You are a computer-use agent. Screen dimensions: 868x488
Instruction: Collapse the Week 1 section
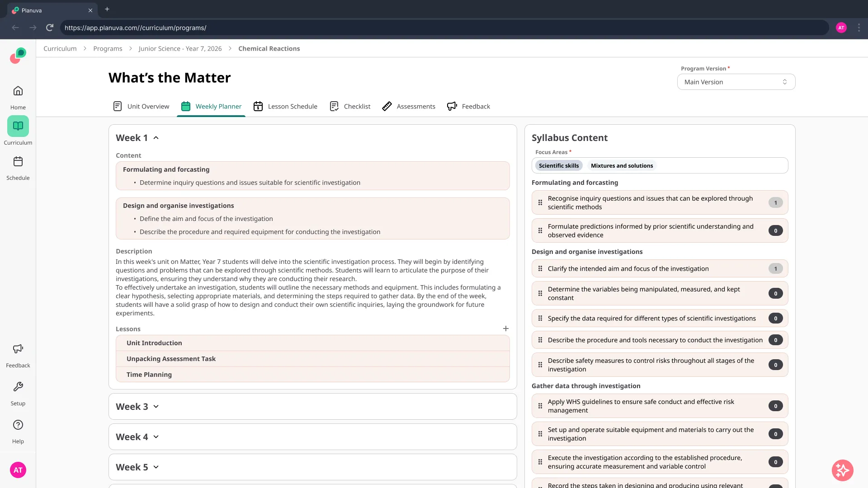(x=156, y=138)
